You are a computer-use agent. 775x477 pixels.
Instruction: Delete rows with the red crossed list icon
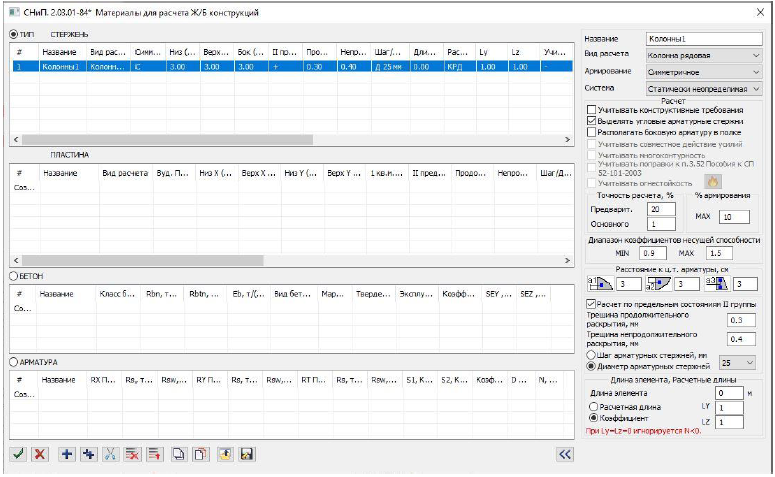tap(132, 454)
